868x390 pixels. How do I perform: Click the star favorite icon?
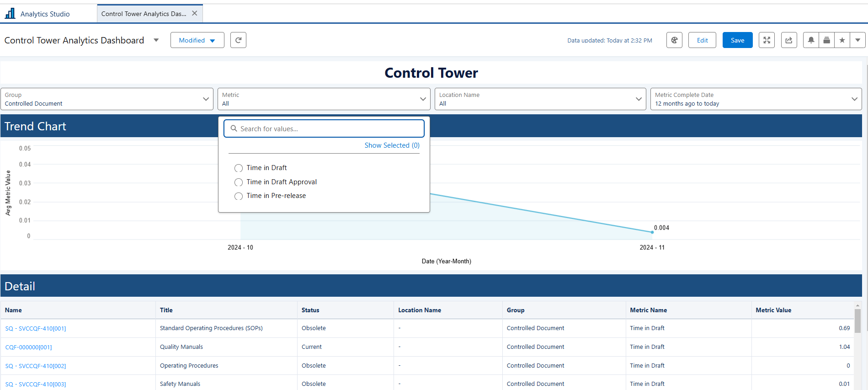(842, 40)
